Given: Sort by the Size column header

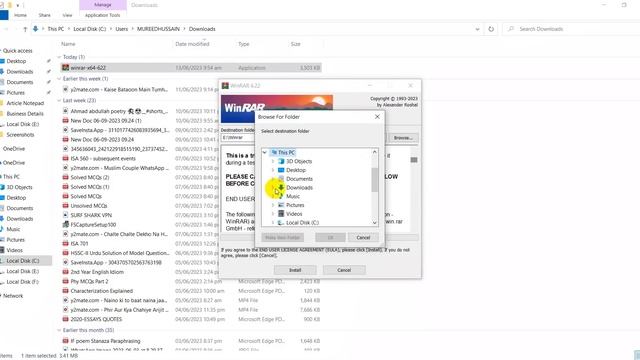Looking at the screenshot, I should pyautogui.click(x=296, y=44).
